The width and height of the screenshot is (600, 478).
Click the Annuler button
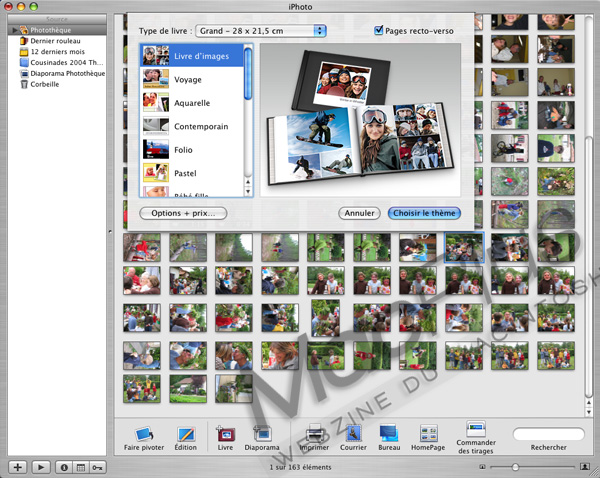[x=359, y=213]
